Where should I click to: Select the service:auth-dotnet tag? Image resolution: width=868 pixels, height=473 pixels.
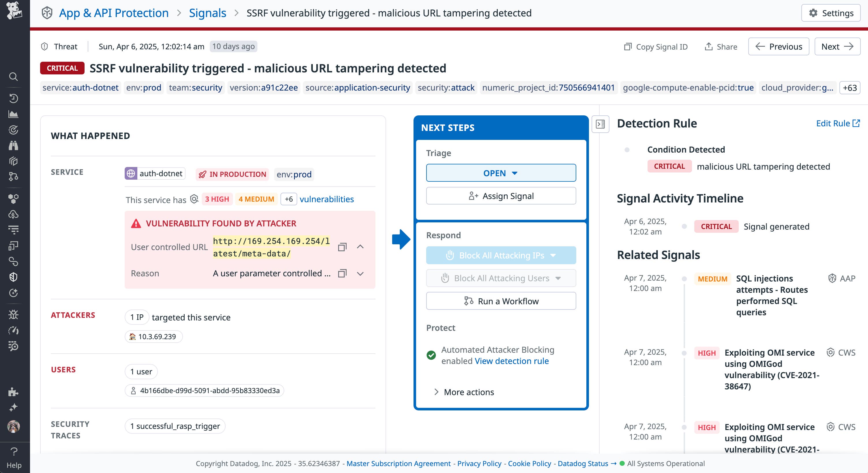pos(80,88)
